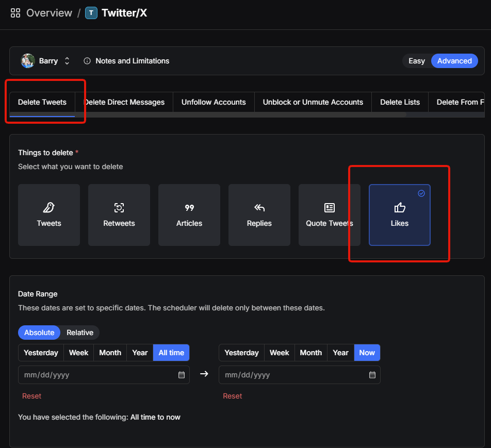The image size is (491, 448).
Task: Click the Twitter/X breadcrumb title
Action: click(124, 13)
